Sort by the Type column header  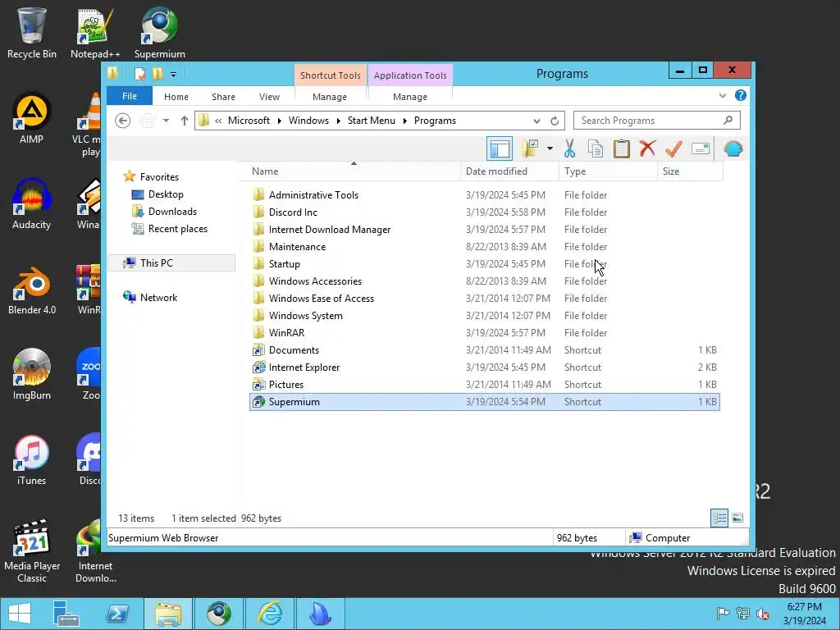coord(608,171)
